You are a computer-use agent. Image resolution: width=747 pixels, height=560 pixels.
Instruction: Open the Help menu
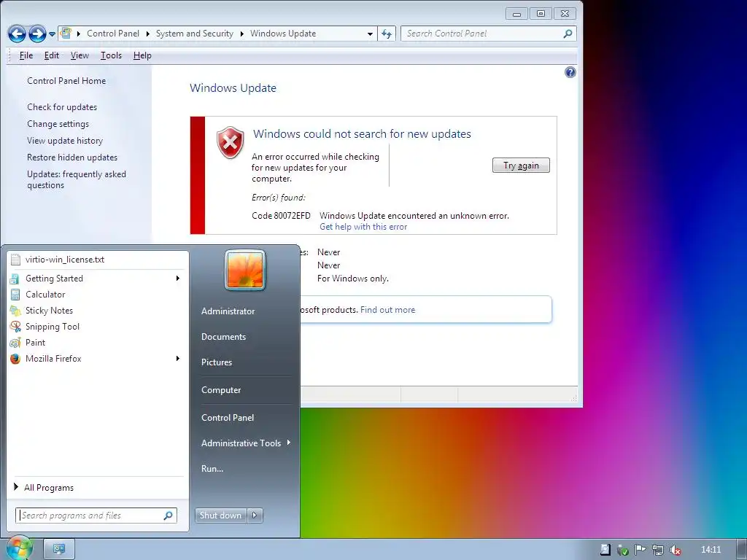142,55
